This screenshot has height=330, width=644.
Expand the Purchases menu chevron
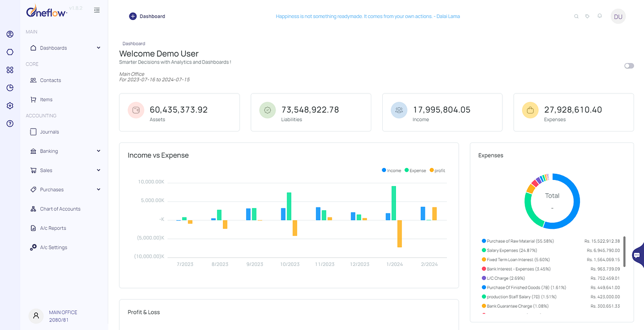pos(99,189)
